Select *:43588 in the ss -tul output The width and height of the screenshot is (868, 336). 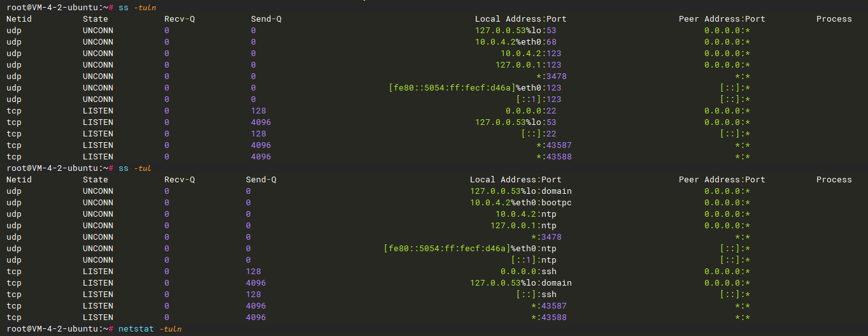pyautogui.click(x=548, y=318)
